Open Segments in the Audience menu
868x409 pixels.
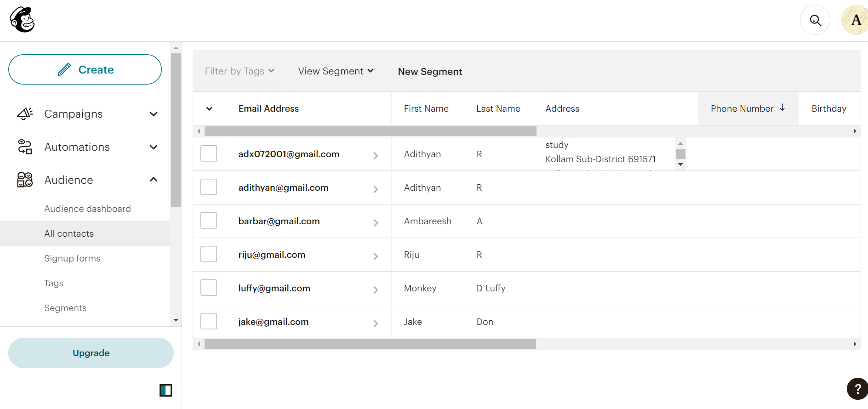click(65, 308)
